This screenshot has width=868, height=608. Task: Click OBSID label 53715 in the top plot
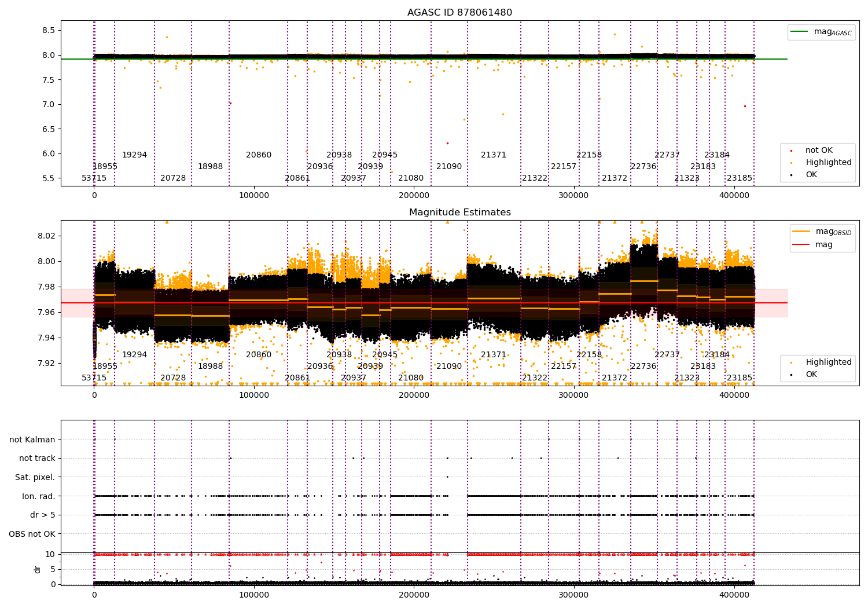click(94, 178)
